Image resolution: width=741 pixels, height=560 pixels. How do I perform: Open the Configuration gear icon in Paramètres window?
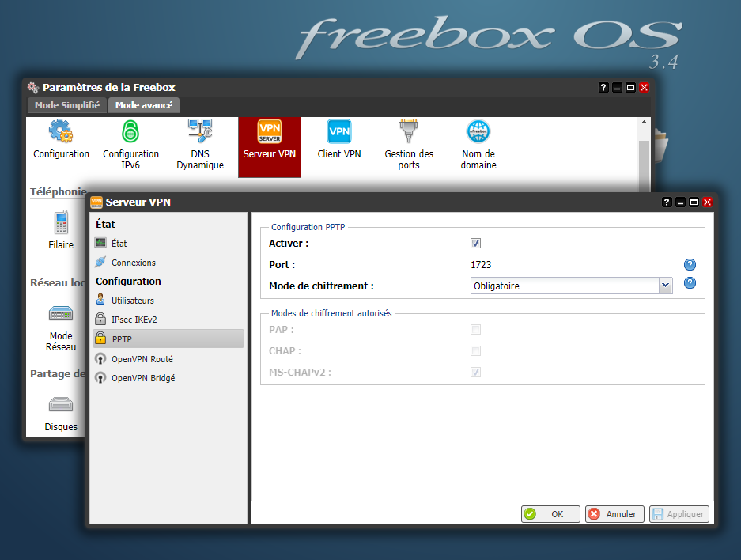click(x=61, y=131)
